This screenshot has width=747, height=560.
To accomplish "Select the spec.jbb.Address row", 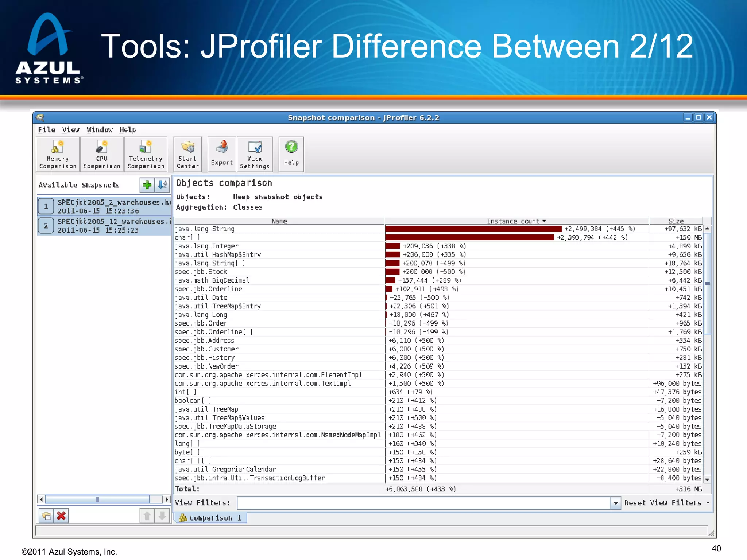I will (x=438, y=341).
